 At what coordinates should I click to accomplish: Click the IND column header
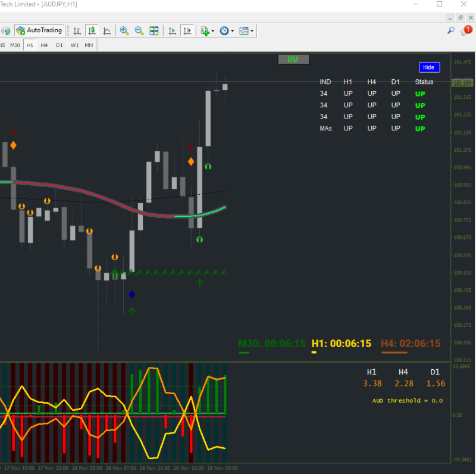point(325,82)
